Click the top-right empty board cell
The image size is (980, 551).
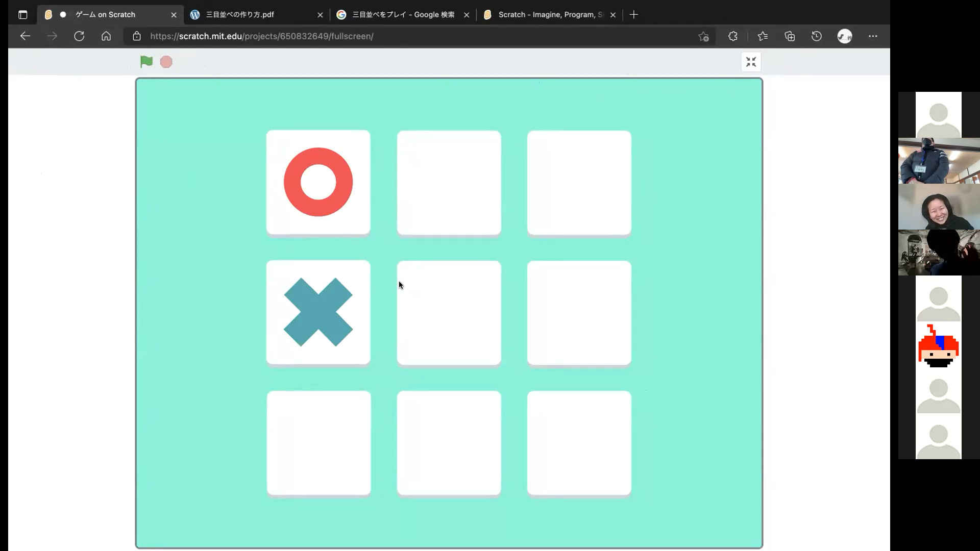(579, 183)
